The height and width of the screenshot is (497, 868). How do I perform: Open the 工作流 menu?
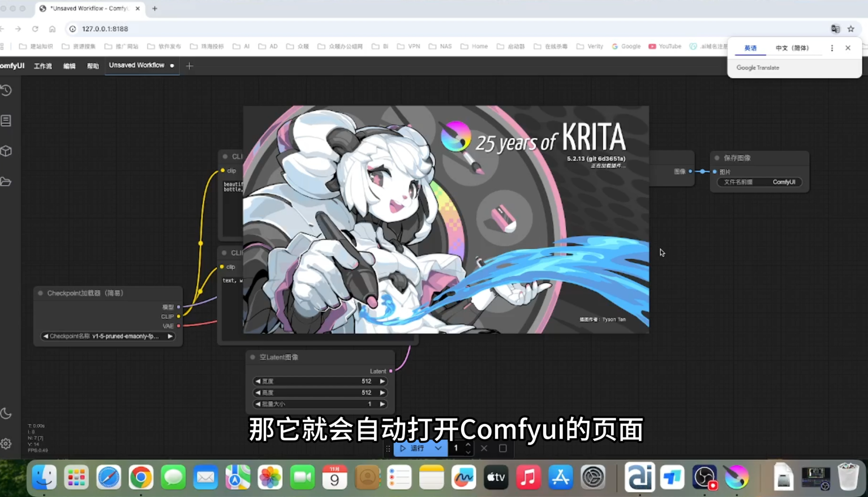pyautogui.click(x=43, y=66)
